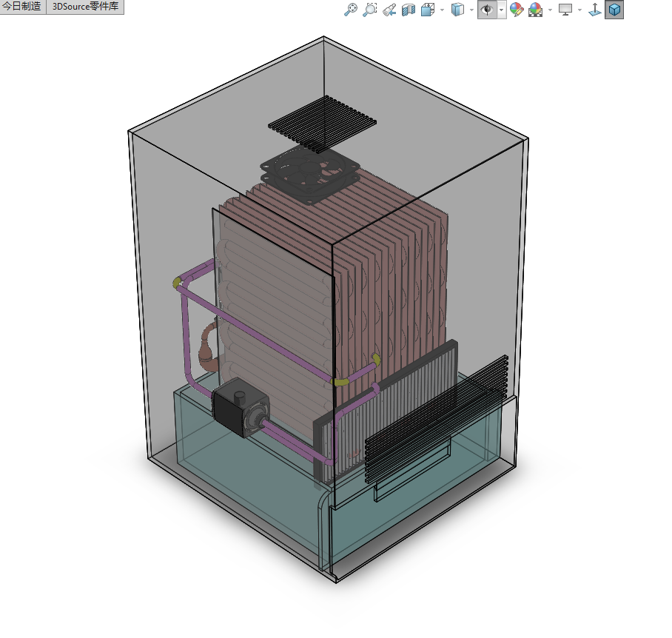Expand the View Orientation dropdown arrow
672x638 pixels.
coord(442,10)
